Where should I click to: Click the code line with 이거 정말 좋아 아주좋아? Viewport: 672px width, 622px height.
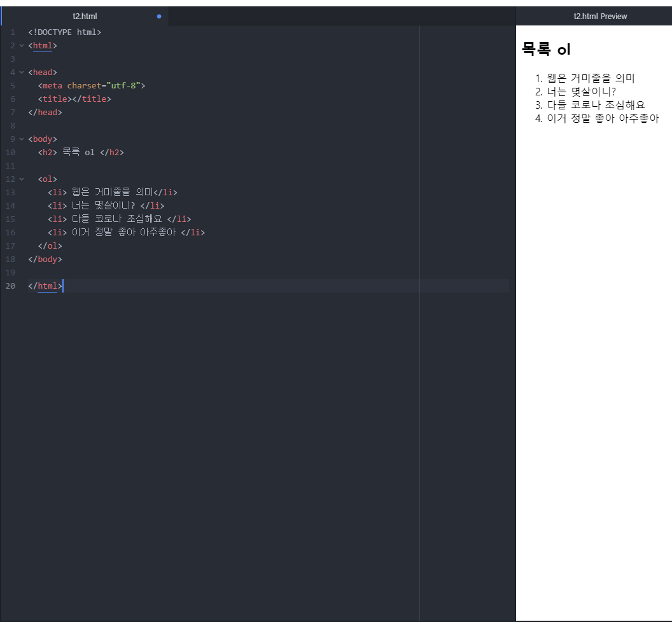127,232
